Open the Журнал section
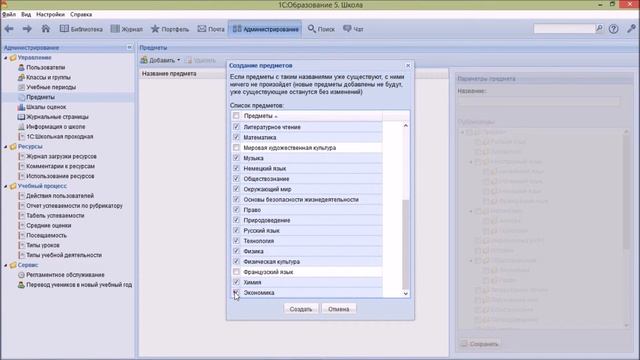 coord(127,29)
